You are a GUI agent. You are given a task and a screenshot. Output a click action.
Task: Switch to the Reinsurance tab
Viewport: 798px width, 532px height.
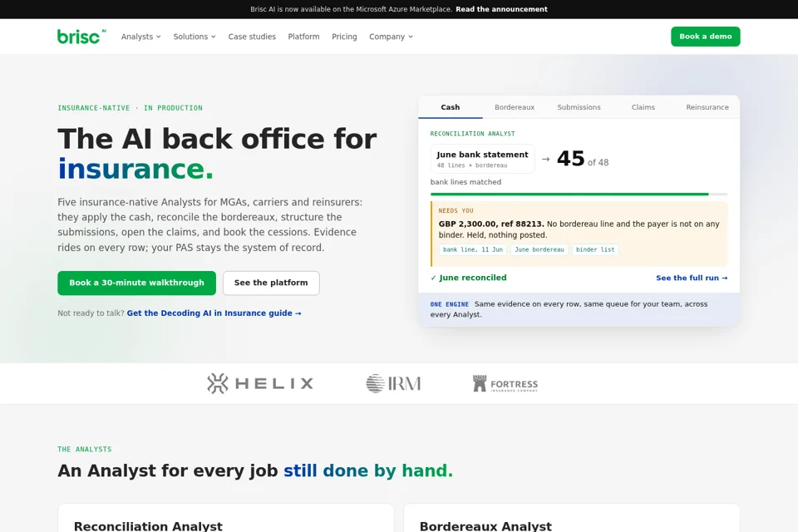click(707, 107)
